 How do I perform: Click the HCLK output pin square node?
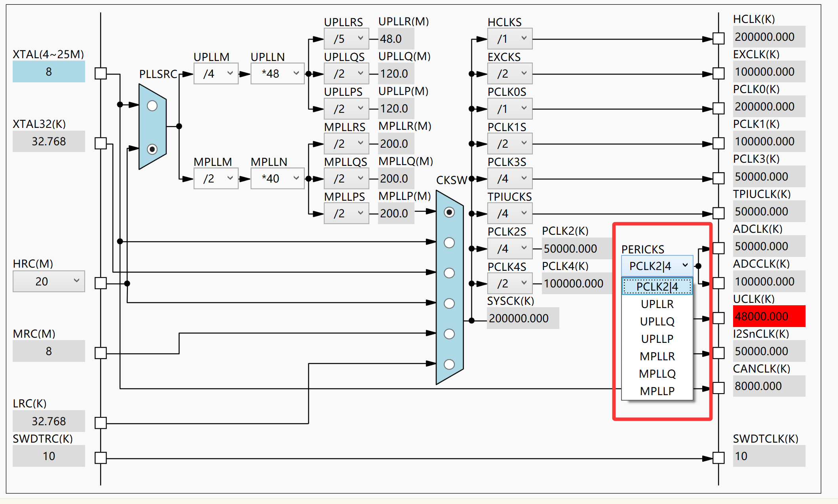pos(718,39)
